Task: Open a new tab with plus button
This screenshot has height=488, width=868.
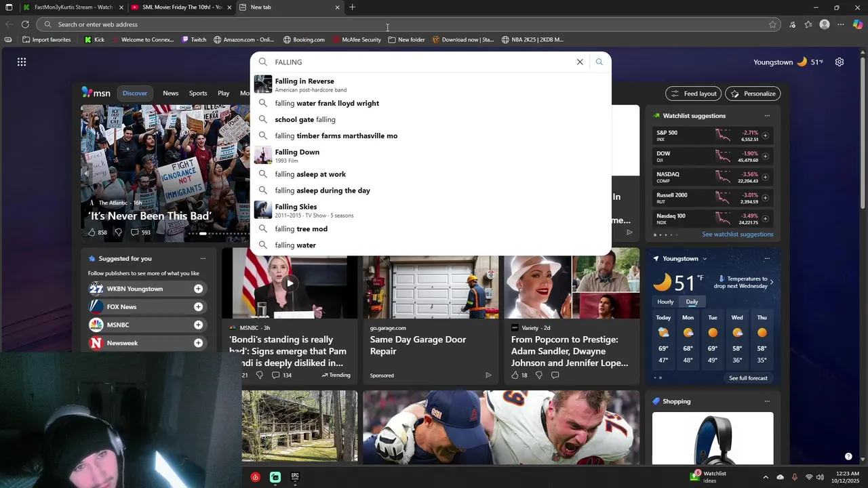Action: tap(352, 7)
